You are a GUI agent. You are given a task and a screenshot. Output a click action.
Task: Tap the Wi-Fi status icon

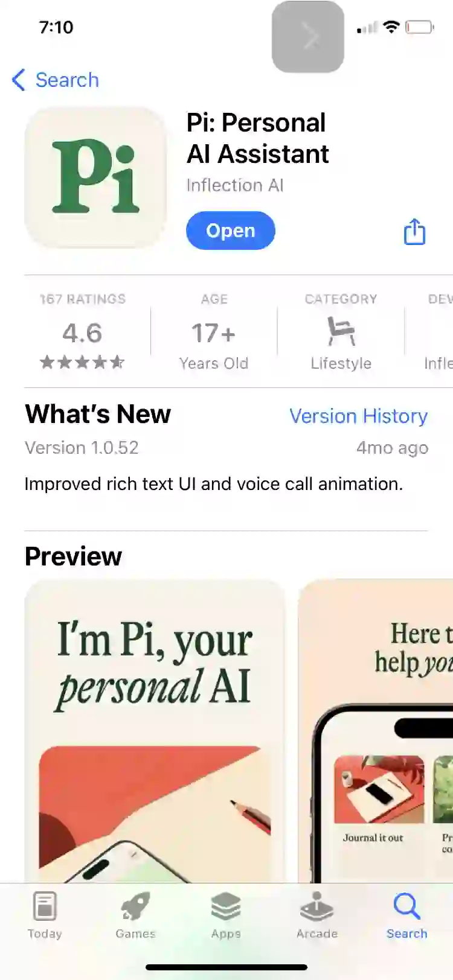coord(391,27)
